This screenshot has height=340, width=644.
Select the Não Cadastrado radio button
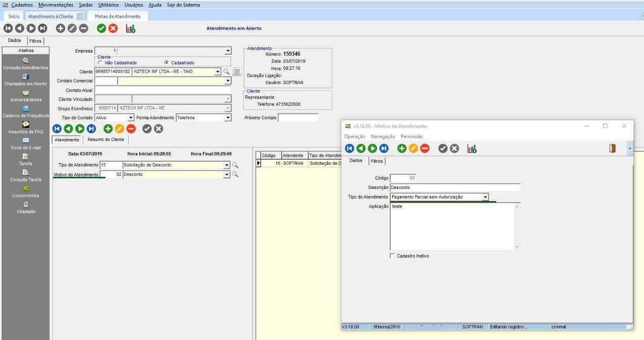click(x=100, y=63)
